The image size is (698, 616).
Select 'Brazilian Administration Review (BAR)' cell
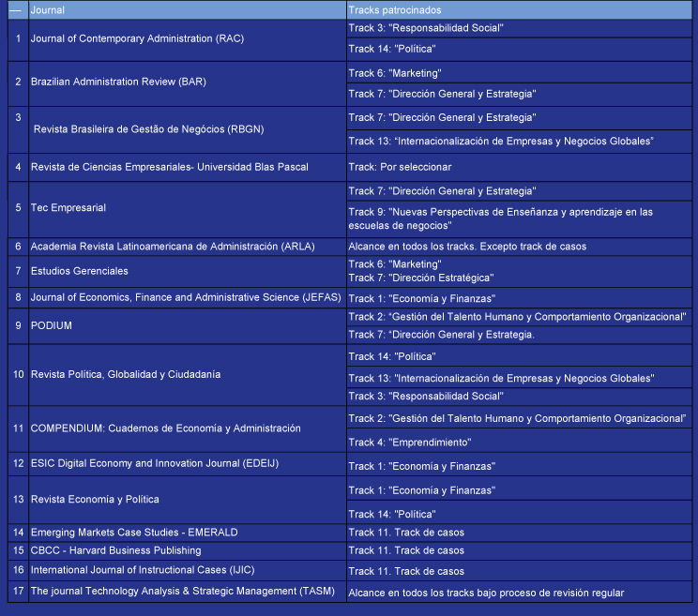point(188,84)
